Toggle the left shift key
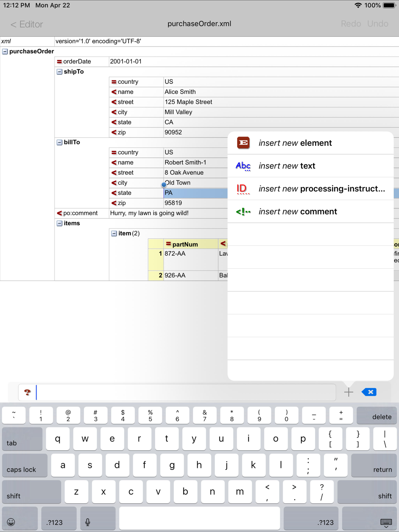This screenshot has width=399, height=532. pyautogui.click(x=31, y=492)
